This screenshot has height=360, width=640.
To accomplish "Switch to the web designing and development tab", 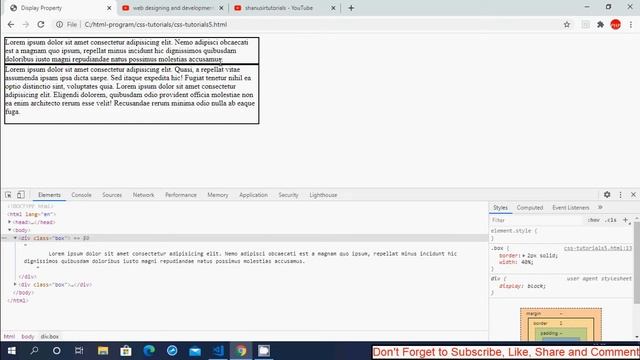I will pos(173,8).
